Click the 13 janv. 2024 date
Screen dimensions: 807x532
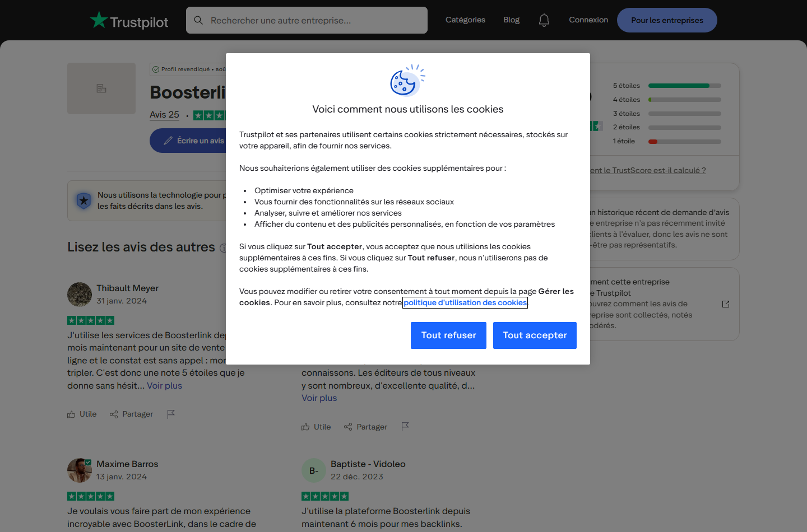(x=122, y=477)
